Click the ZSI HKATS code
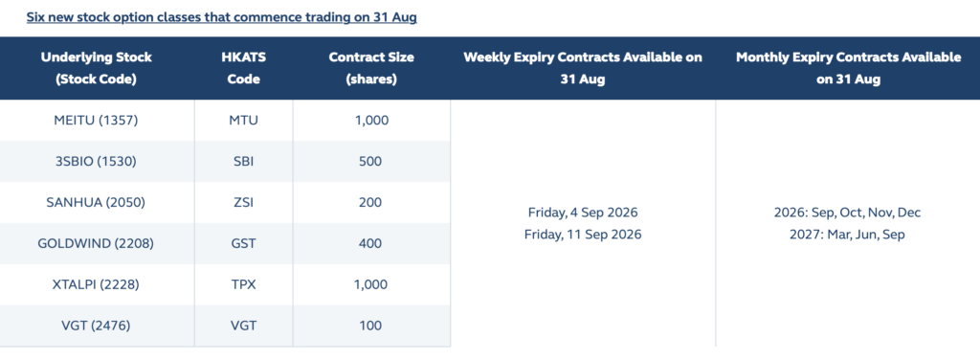The height and width of the screenshot is (361, 980). click(x=243, y=203)
